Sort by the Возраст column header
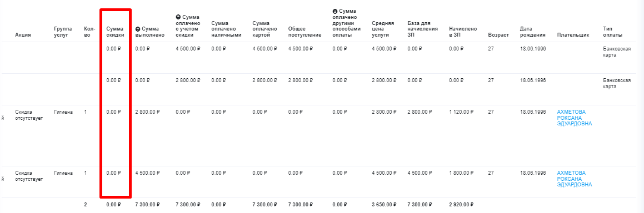 pyautogui.click(x=498, y=35)
